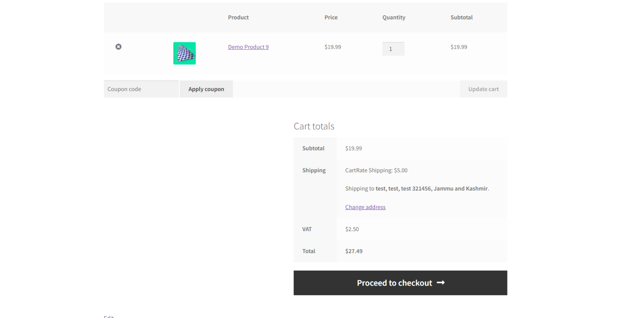Select the Subtotal column header in table
The width and height of the screenshot is (644, 318).
coord(461,17)
